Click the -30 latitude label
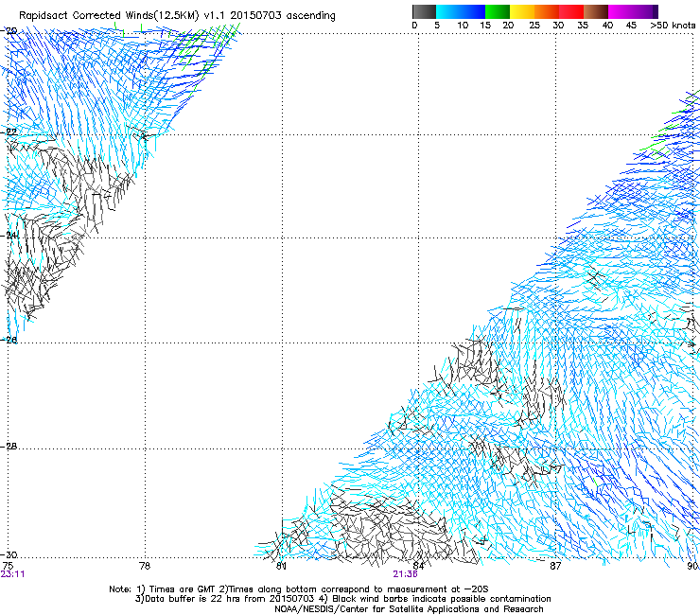 click(9, 555)
